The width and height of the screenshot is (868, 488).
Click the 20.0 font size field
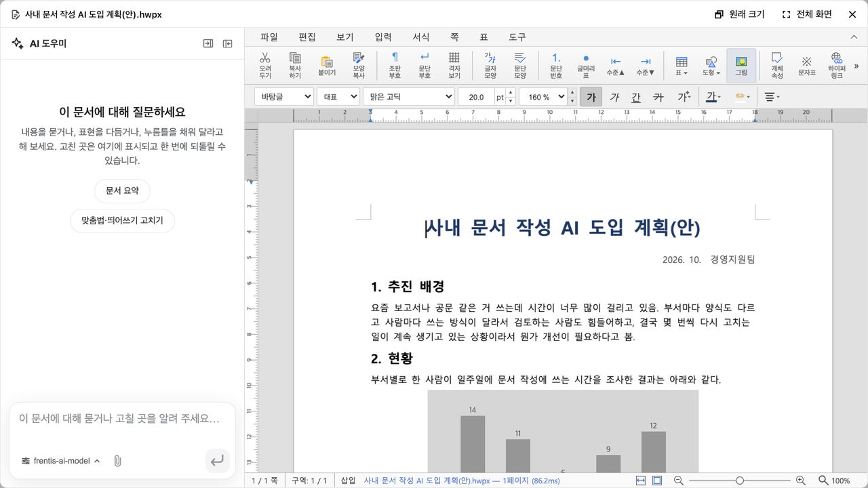coord(476,97)
